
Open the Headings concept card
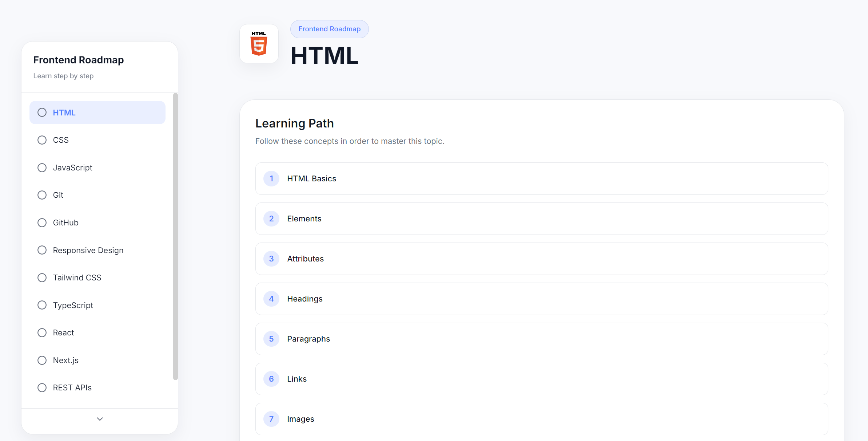click(542, 299)
